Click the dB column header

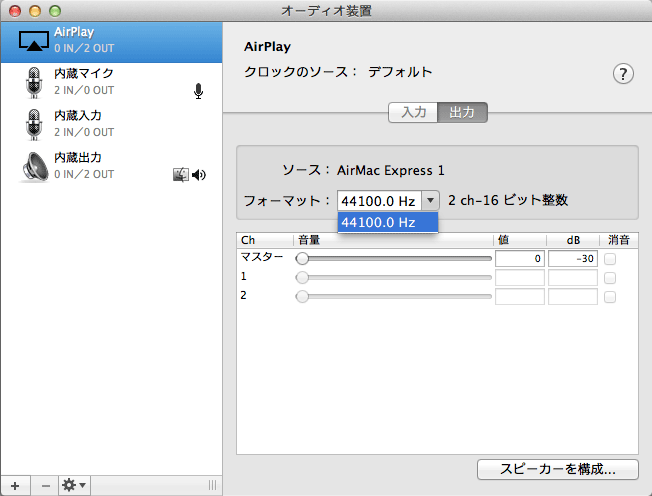point(573,240)
